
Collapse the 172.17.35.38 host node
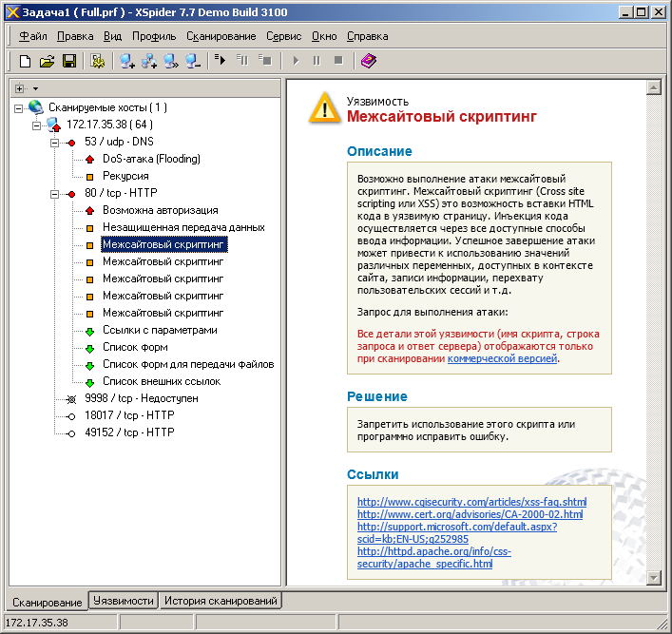click(36, 125)
